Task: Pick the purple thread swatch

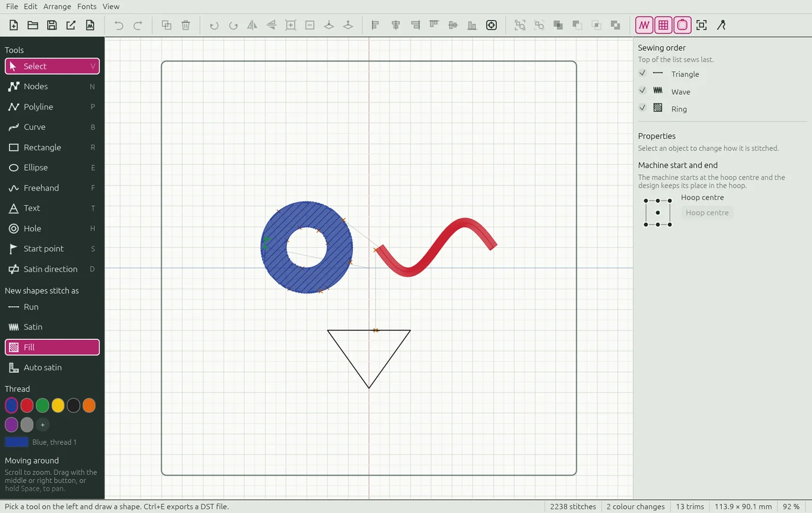Action: coord(11,425)
